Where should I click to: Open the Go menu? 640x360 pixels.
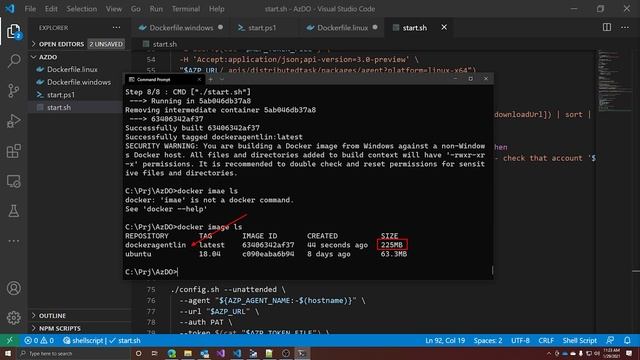[x=136, y=9]
